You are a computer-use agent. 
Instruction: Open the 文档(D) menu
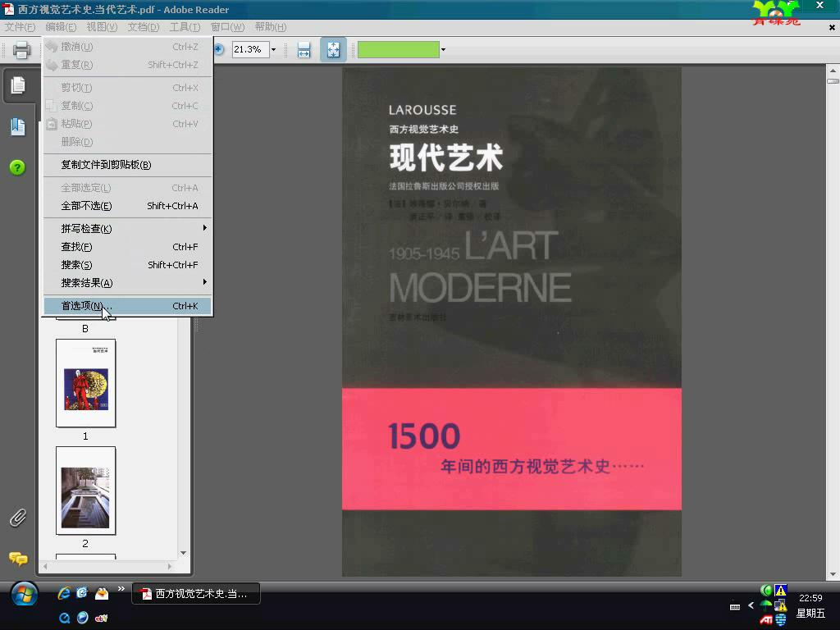(143, 27)
